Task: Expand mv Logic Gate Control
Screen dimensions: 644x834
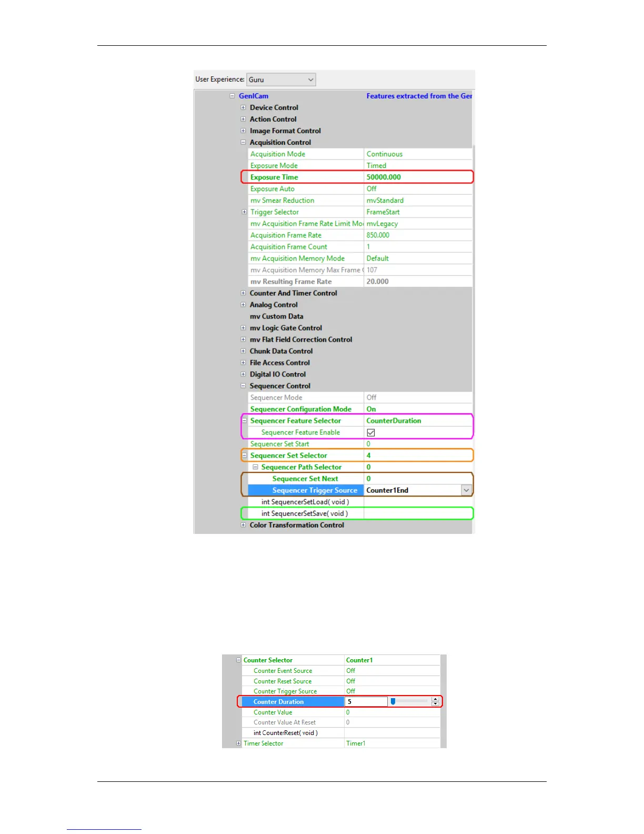Action: click(243, 327)
